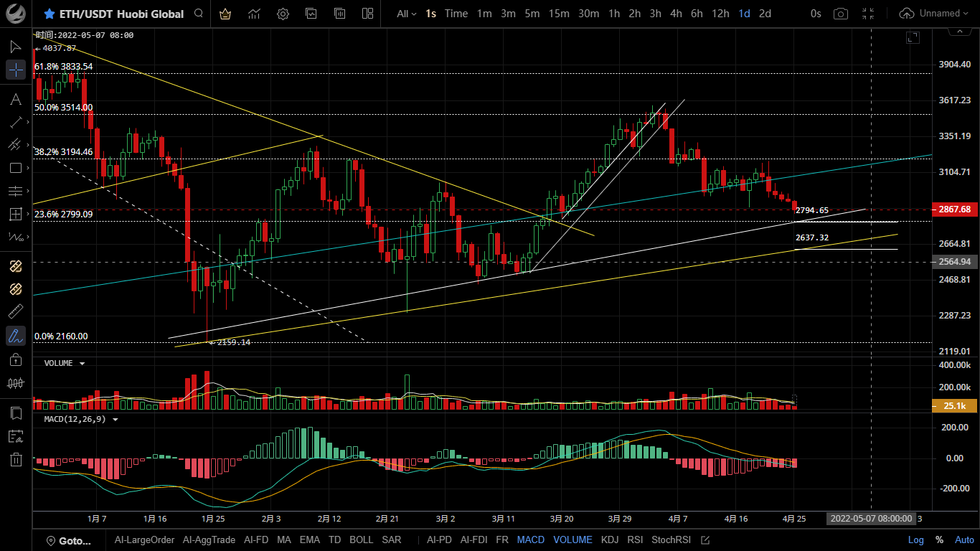Screen dimensions: 980x551
Task: Select the text annotation tool
Action: pyautogui.click(x=15, y=99)
